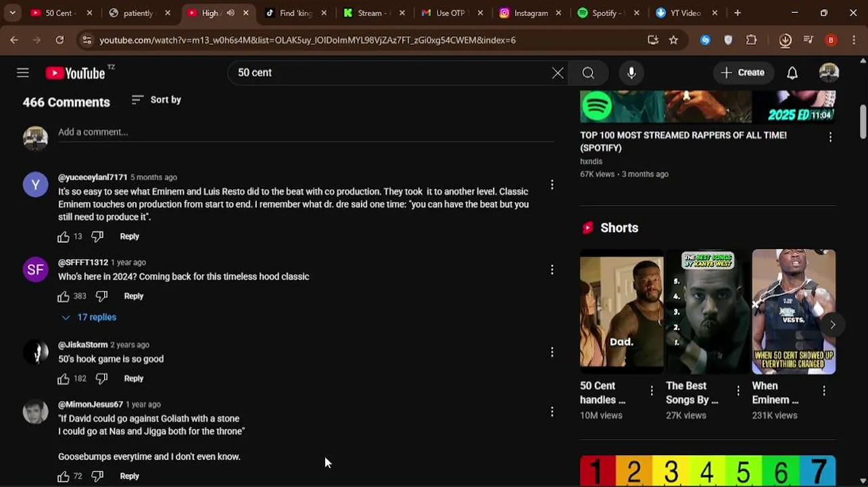Reply to @SFFFT1312 comment
This screenshot has height=487, width=868.
coord(134,296)
